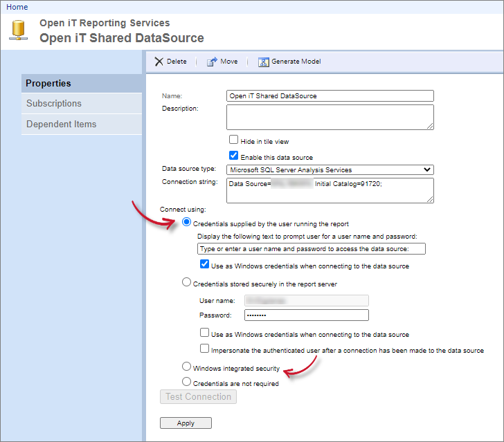Screen dimensions: 504x442
Task: Click the Move icon in toolbar
Action: point(212,62)
